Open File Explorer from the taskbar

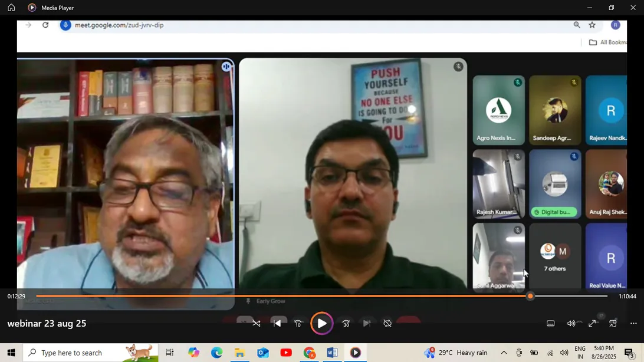click(x=240, y=353)
